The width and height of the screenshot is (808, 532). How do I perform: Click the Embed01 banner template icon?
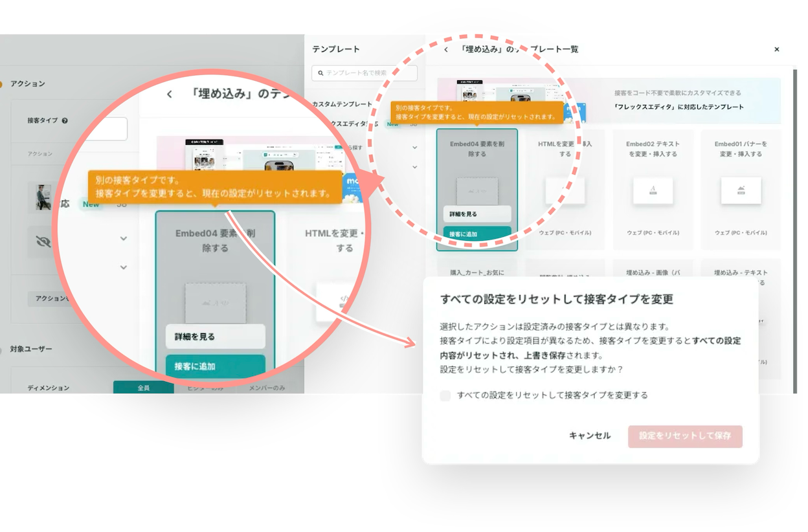741,190
